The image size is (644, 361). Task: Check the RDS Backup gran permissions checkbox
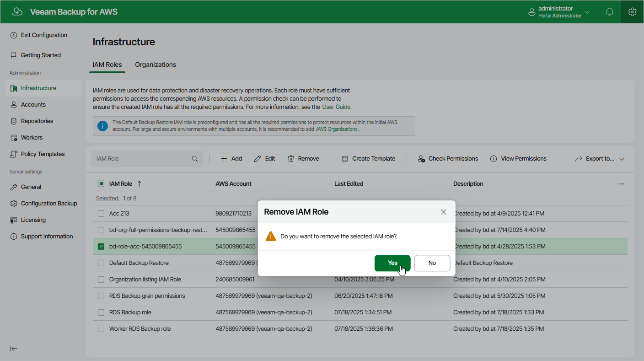point(101,296)
